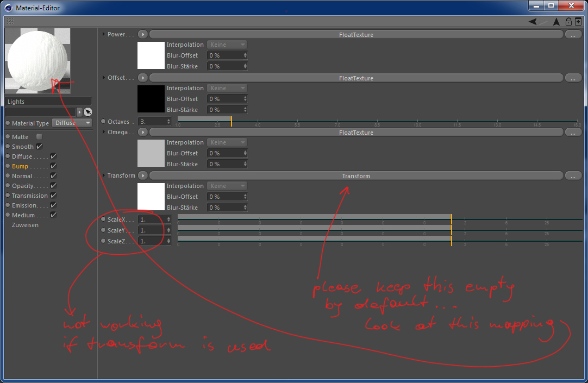Click the small arrow button beside layer field

point(79,112)
